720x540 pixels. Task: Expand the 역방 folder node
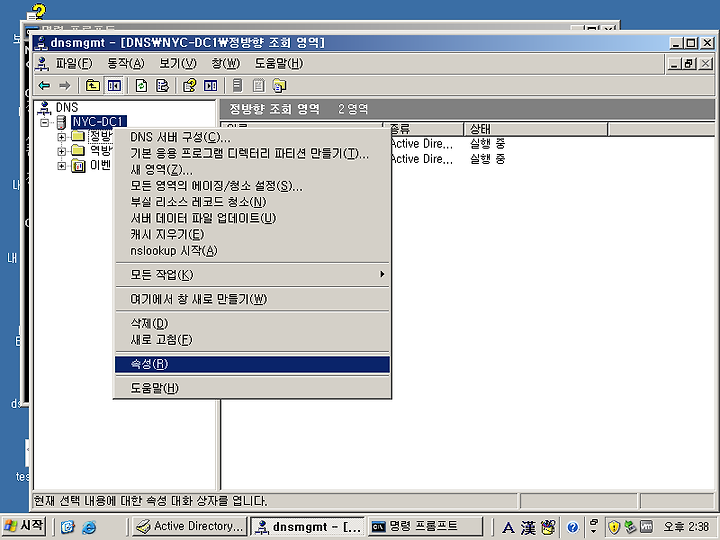[x=62, y=151]
